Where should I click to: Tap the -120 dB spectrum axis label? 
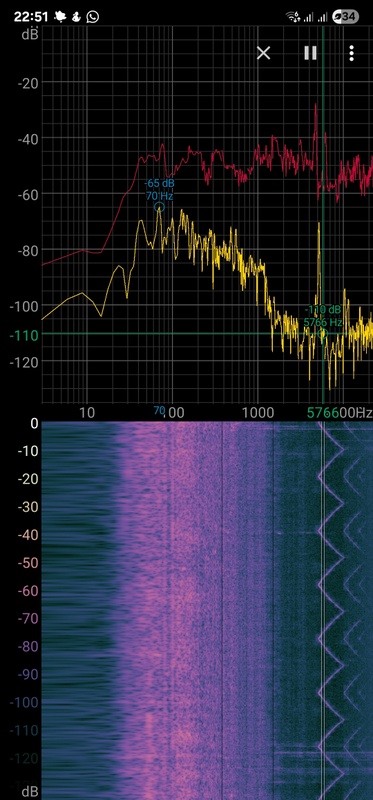coord(23,362)
